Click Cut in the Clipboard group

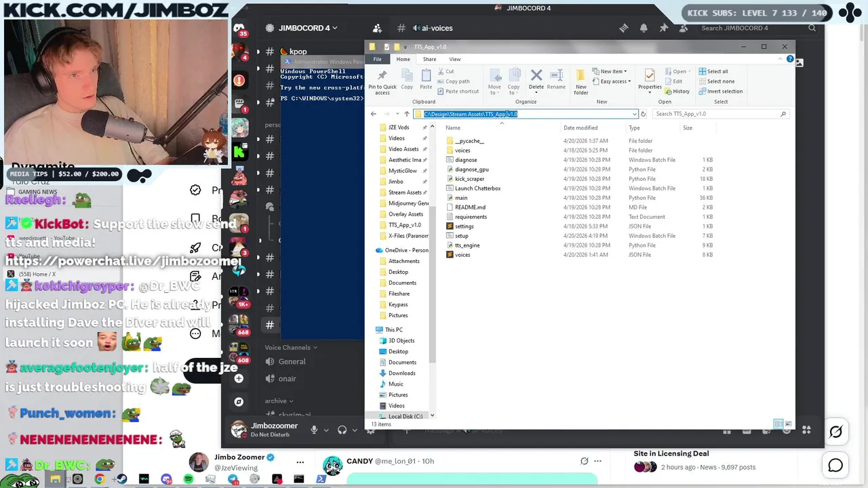446,71
